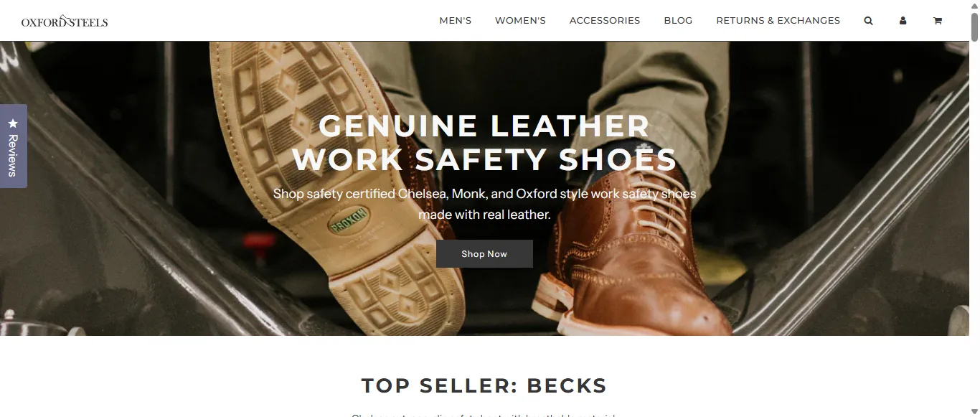Click the Oxford Steels logo
The width and height of the screenshot is (980, 417).
tap(65, 22)
